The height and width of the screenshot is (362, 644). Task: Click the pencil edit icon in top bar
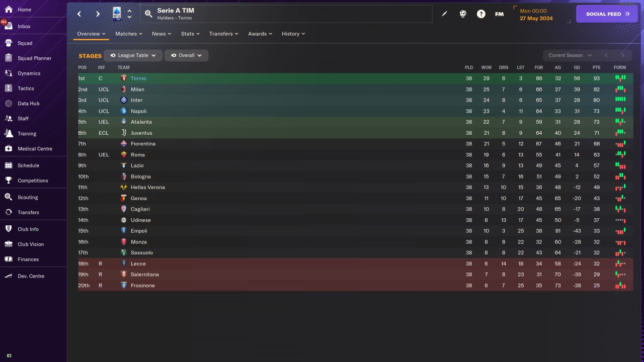444,14
